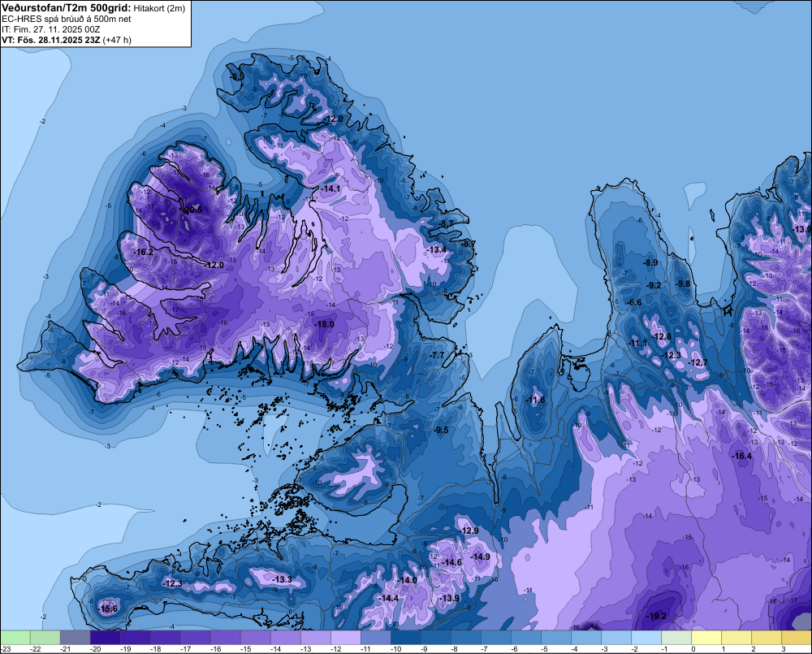Click the darkest purple legend swatch at -20
Viewport: 812px width, 654px height.
coord(105,637)
